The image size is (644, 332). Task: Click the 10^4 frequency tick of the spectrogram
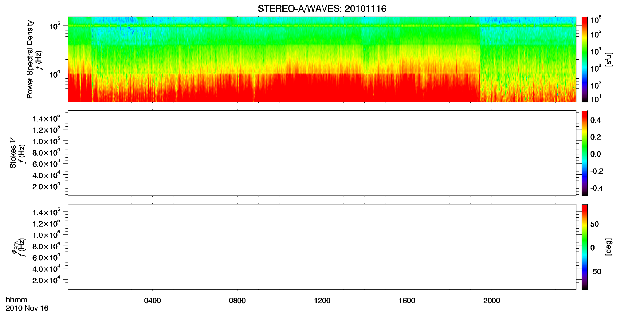click(x=55, y=74)
